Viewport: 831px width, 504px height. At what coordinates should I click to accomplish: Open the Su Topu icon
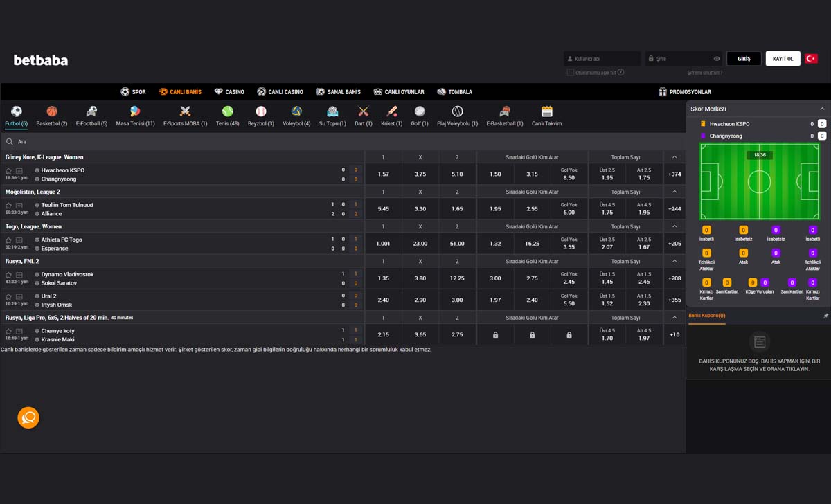pyautogui.click(x=332, y=111)
